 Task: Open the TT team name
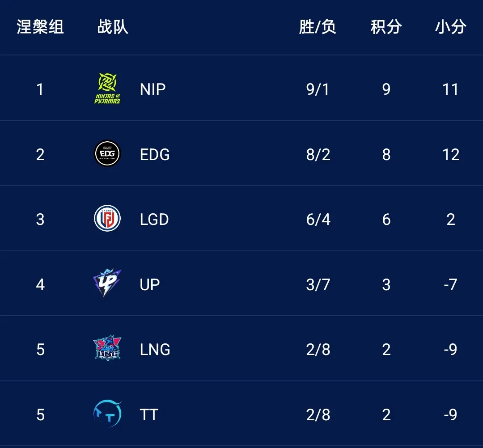(x=149, y=415)
